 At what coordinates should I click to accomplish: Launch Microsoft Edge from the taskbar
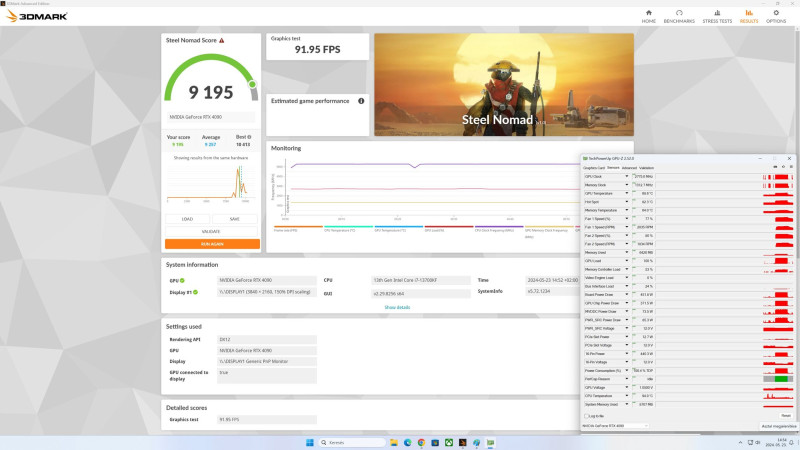point(408,442)
